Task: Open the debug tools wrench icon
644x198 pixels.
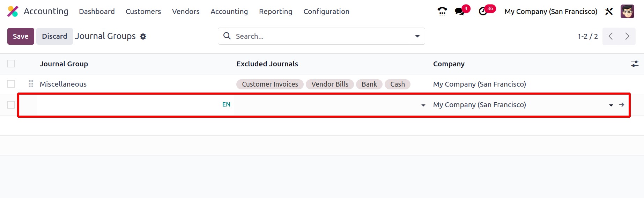Action: [x=609, y=12]
